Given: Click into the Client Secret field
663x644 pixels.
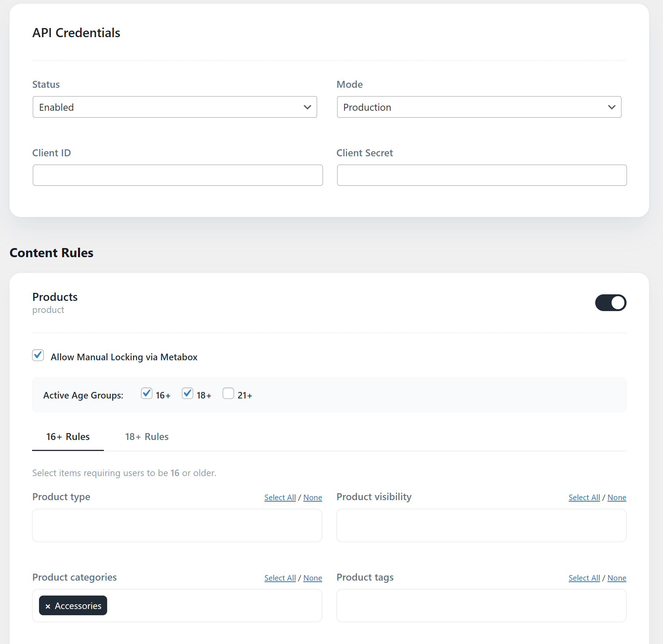Looking at the screenshot, I should 482,175.
